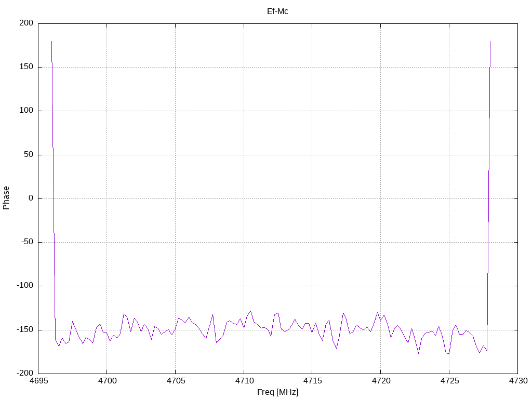
Task: Click the 100 y-axis tick label
Action: [x=26, y=111]
